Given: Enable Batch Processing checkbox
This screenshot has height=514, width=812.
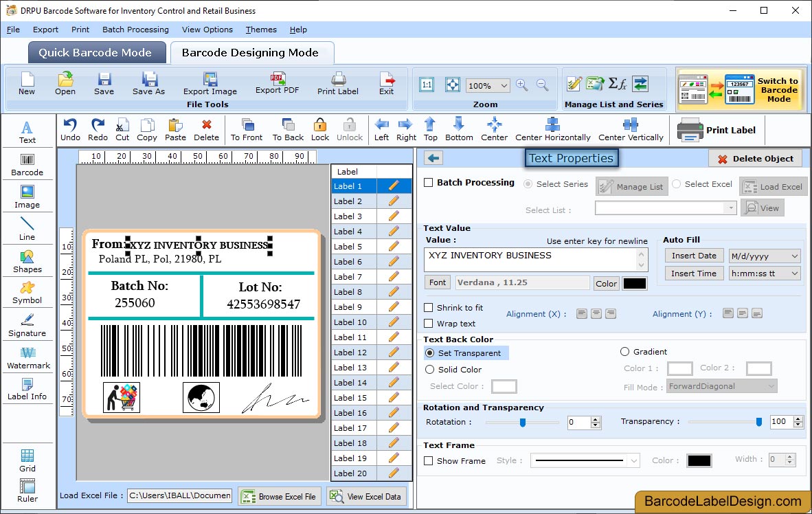Looking at the screenshot, I should 428,182.
